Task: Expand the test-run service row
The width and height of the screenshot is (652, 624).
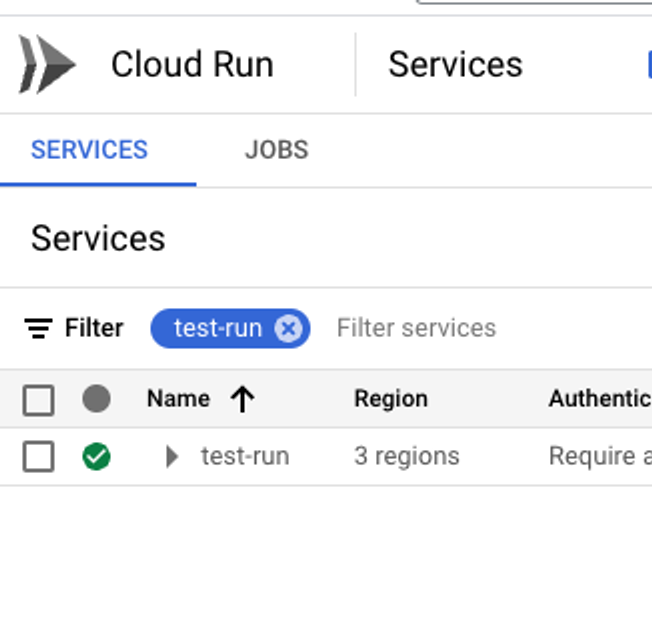Action: click(x=172, y=456)
